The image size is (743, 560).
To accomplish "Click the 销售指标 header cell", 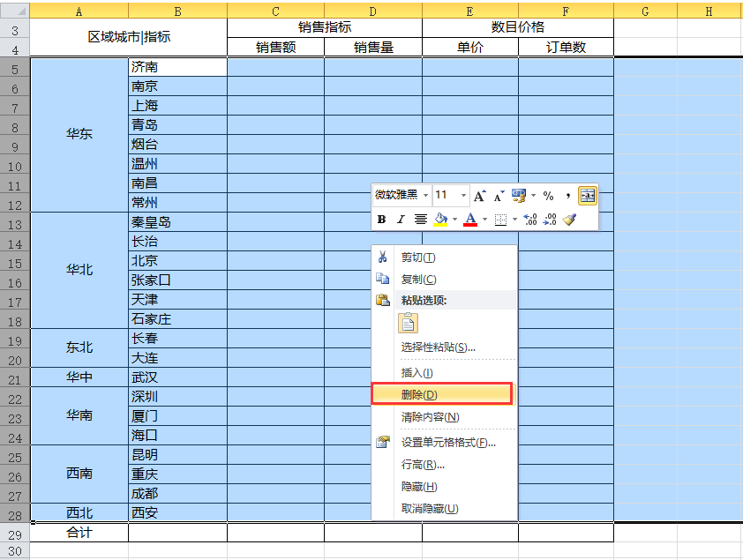I will [325, 27].
